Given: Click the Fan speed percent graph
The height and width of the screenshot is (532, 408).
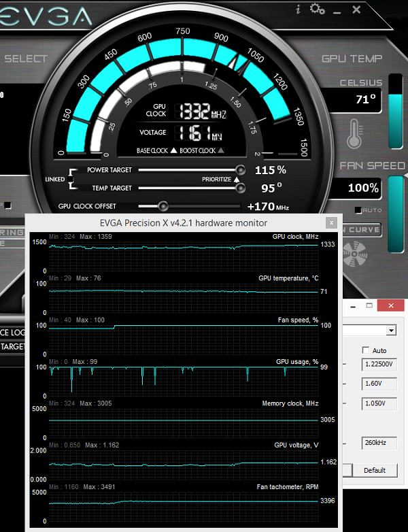Looking at the screenshot, I should tap(184, 339).
